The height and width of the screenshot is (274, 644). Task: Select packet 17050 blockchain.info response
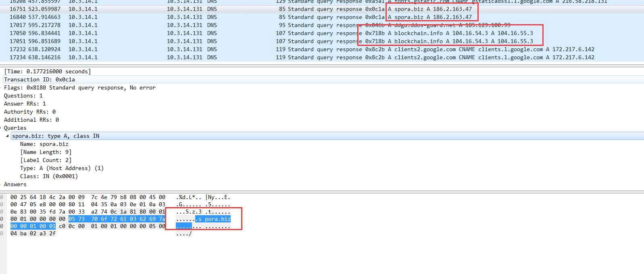[x=322, y=33]
